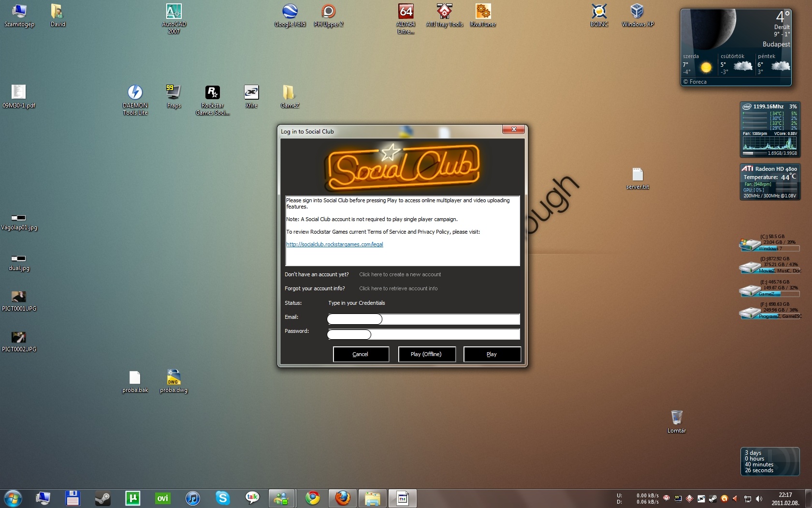Open the socialclub.rockstargames.com/legal link
This screenshot has width=812, height=508.
click(334, 244)
